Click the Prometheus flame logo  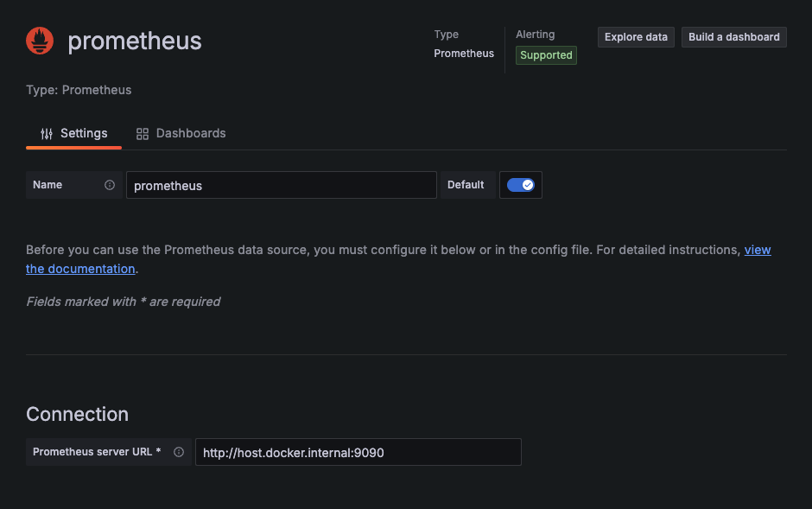point(40,41)
